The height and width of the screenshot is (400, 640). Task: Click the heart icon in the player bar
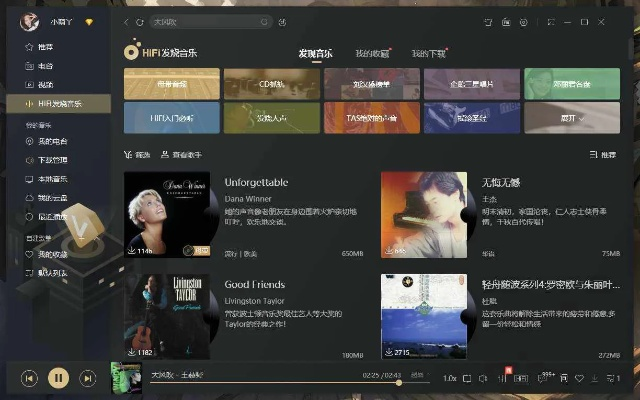(x=578, y=378)
